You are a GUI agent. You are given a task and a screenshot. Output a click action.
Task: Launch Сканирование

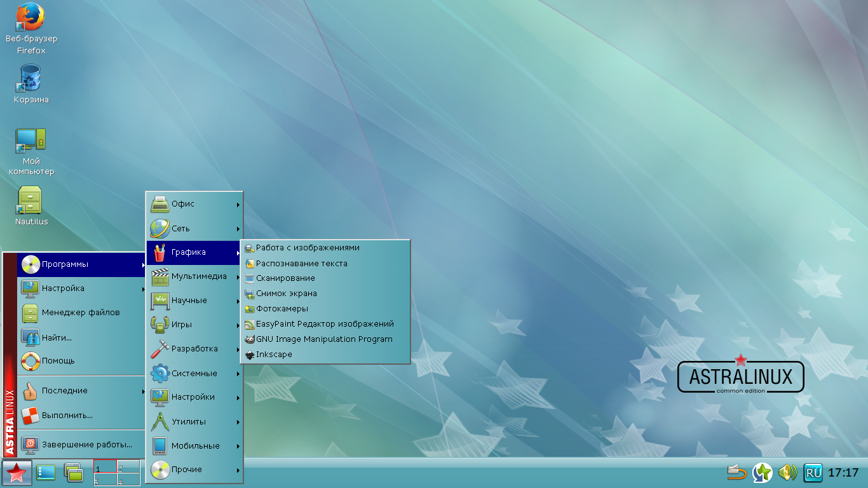pos(325,278)
